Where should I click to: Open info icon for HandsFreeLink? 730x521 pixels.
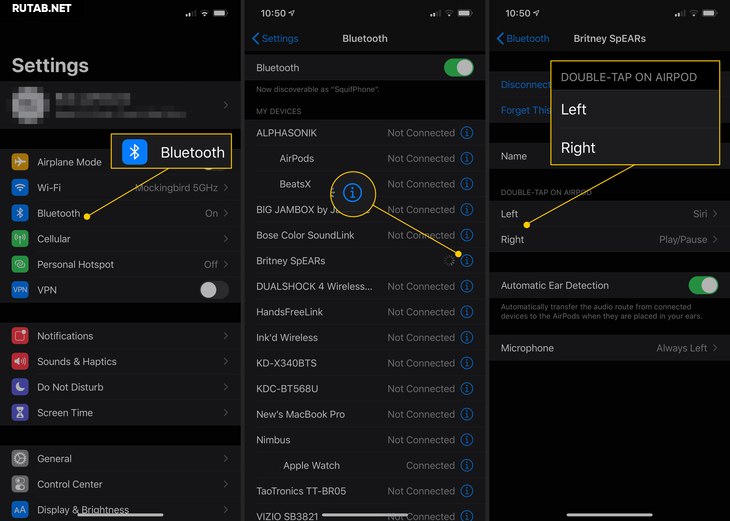click(x=466, y=312)
